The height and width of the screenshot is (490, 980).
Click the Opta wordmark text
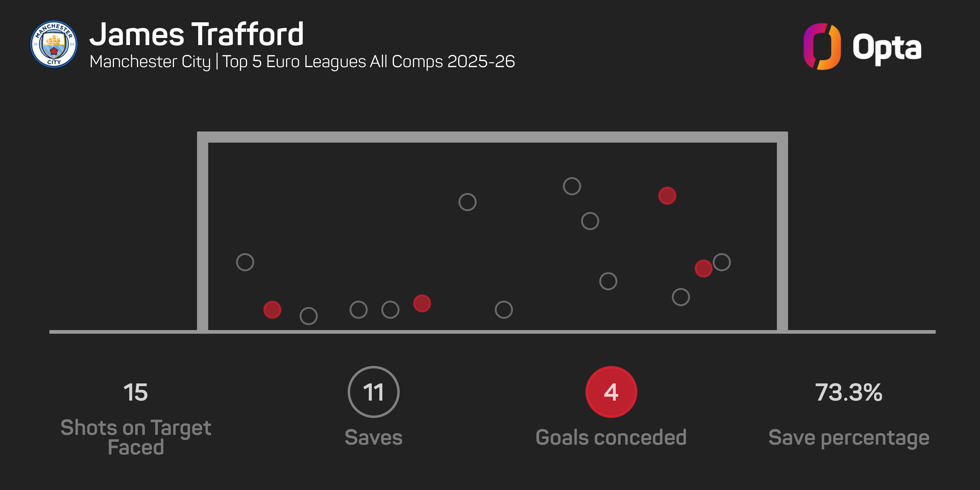(887, 48)
